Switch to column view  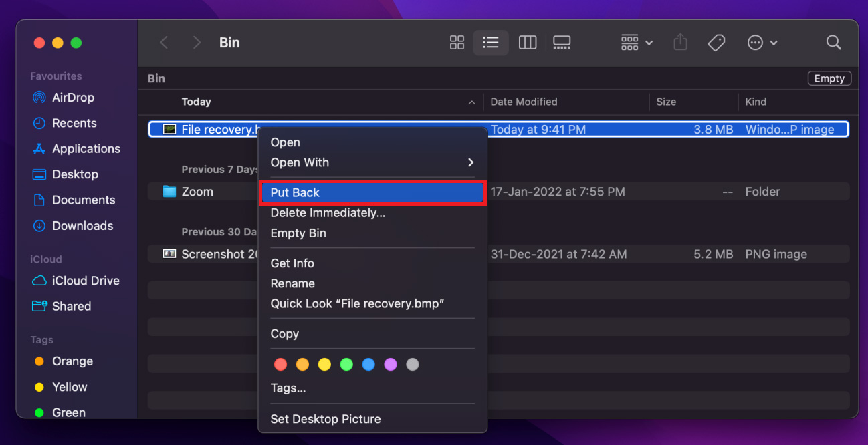click(x=528, y=42)
